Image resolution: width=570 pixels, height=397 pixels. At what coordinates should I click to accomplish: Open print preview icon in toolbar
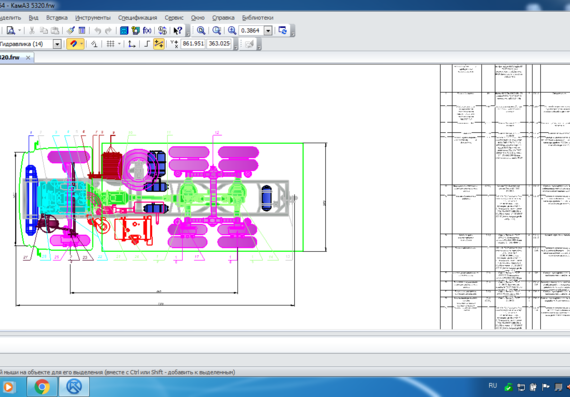click(11, 31)
